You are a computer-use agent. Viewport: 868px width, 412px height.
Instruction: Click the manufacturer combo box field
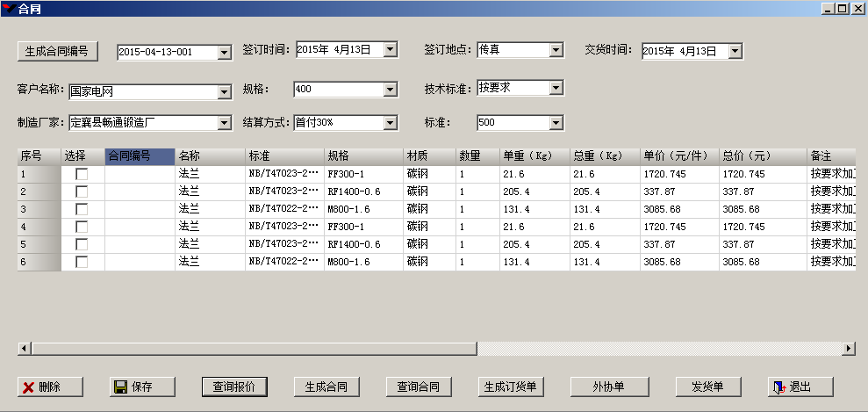[x=140, y=123]
